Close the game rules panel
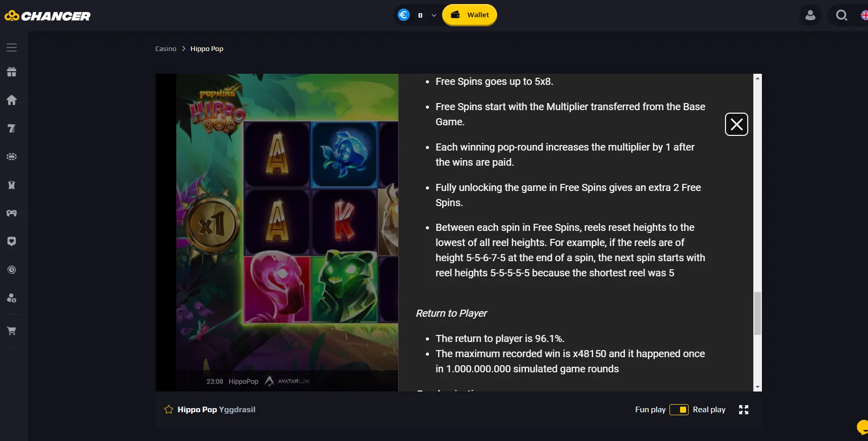 (737, 124)
